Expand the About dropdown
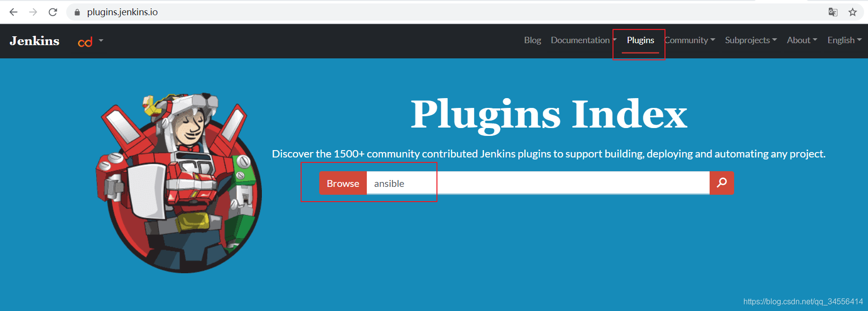Image resolution: width=868 pixels, height=311 pixels. click(x=802, y=40)
